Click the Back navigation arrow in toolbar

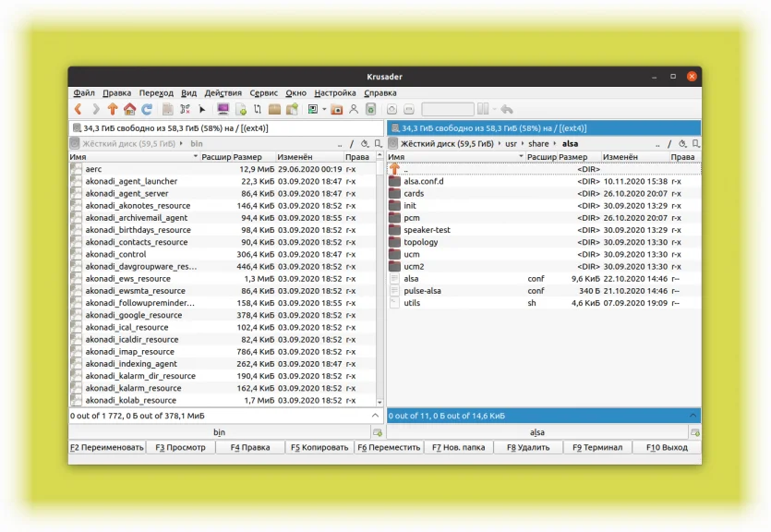click(78, 109)
